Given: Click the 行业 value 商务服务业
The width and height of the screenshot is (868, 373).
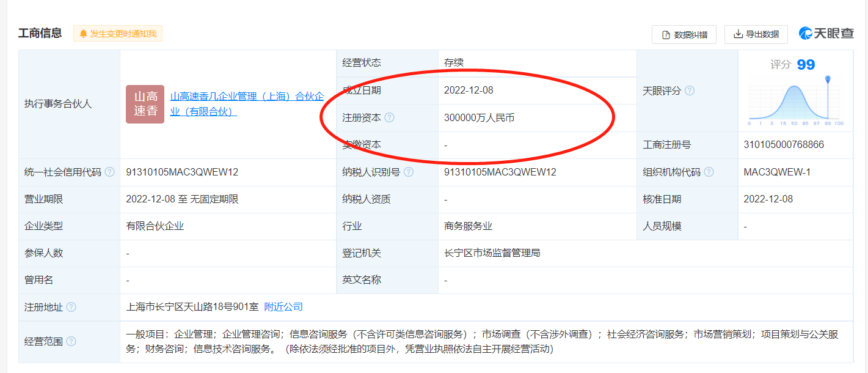Looking at the screenshot, I should pos(469,226).
